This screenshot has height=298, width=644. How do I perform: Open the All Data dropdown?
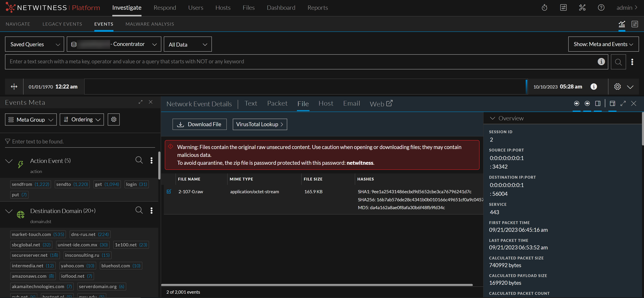[187, 44]
